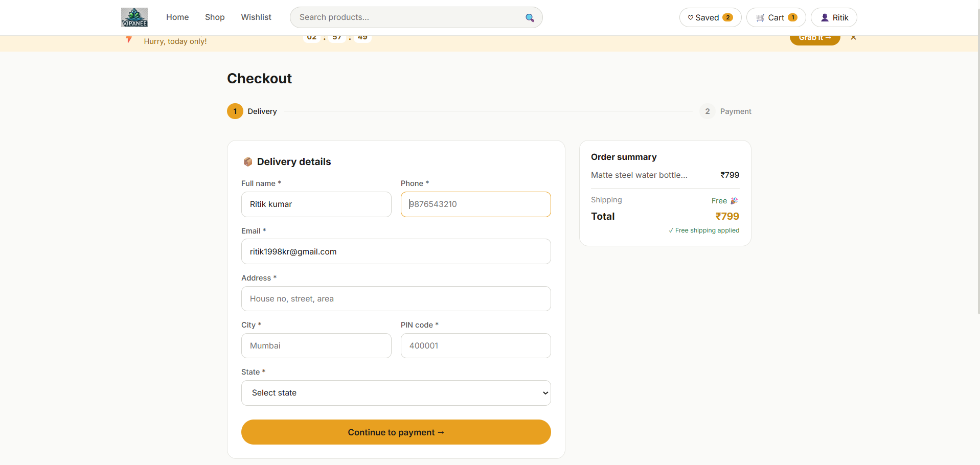Click the City input field
This screenshot has width=980, height=465.
coord(316,345)
